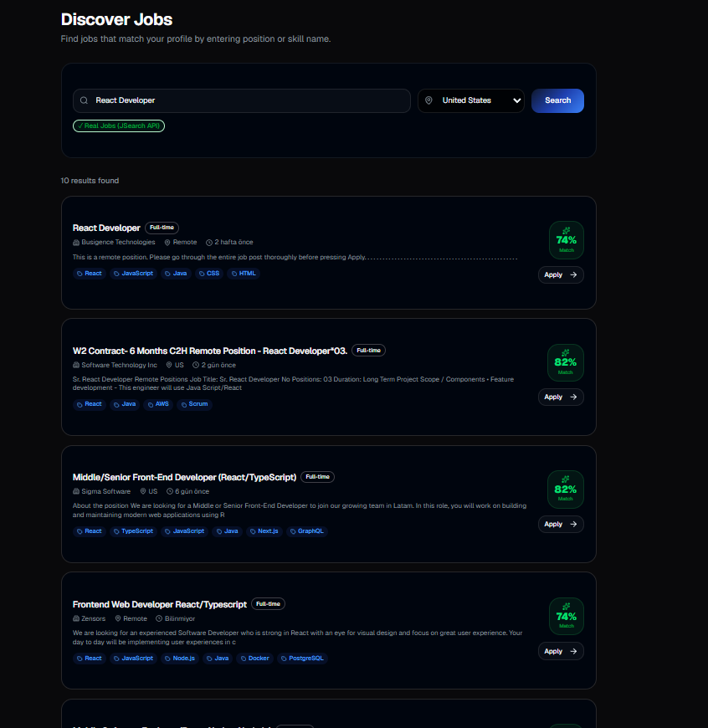This screenshot has width=708, height=728.
Task: Click the Next.js skill tag
Action: coord(264,531)
